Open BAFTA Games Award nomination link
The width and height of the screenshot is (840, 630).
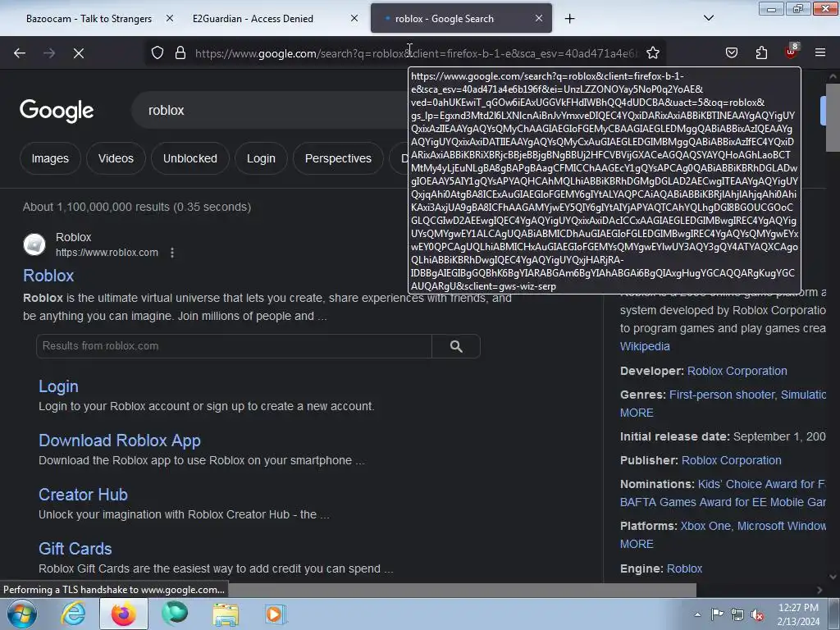(x=723, y=502)
